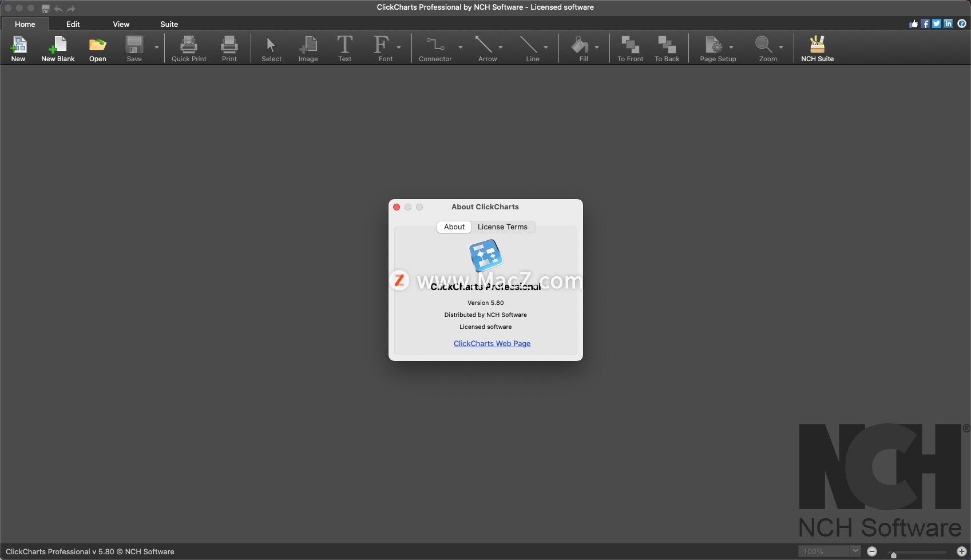Select the Connector tool
971x560 pixels.
click(x=435, y=44)
